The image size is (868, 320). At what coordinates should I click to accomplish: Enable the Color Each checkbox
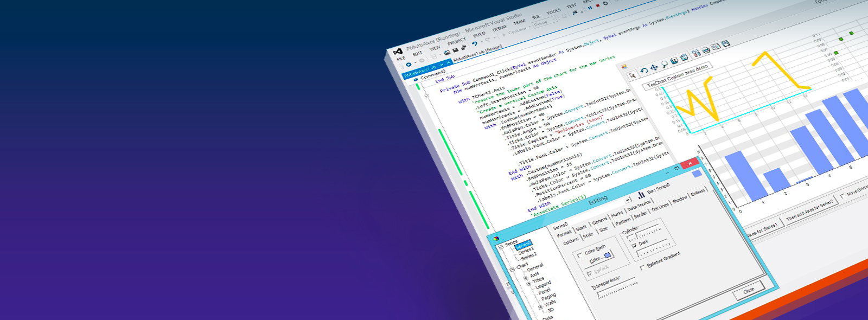580,255
